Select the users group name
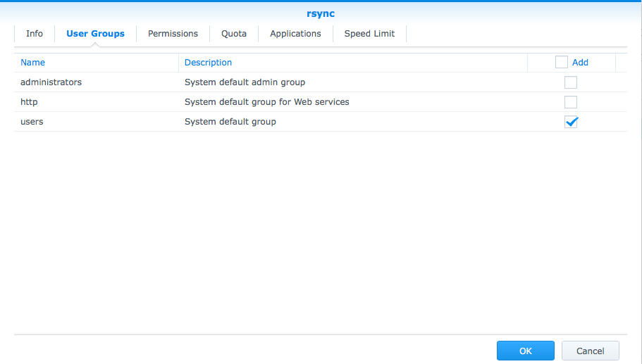This screenshot has height=364, width=642. [32, 122]
